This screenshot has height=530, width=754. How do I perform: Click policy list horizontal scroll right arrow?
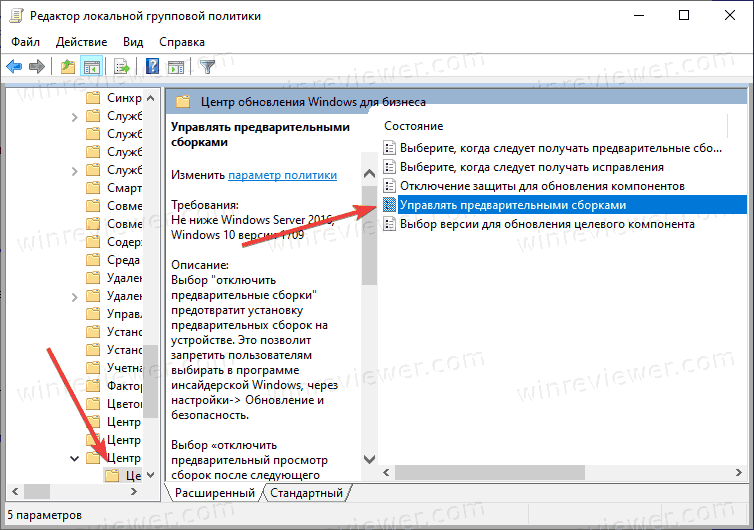(739, 473)
